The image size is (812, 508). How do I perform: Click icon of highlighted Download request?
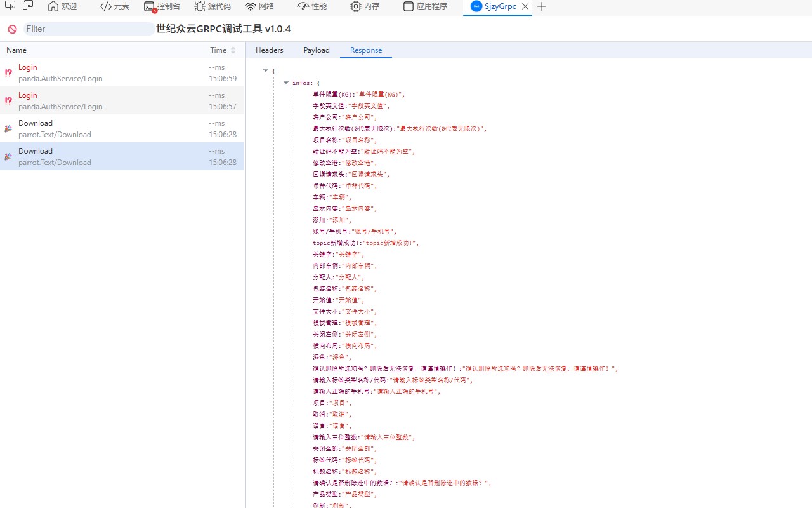[8, 157]
